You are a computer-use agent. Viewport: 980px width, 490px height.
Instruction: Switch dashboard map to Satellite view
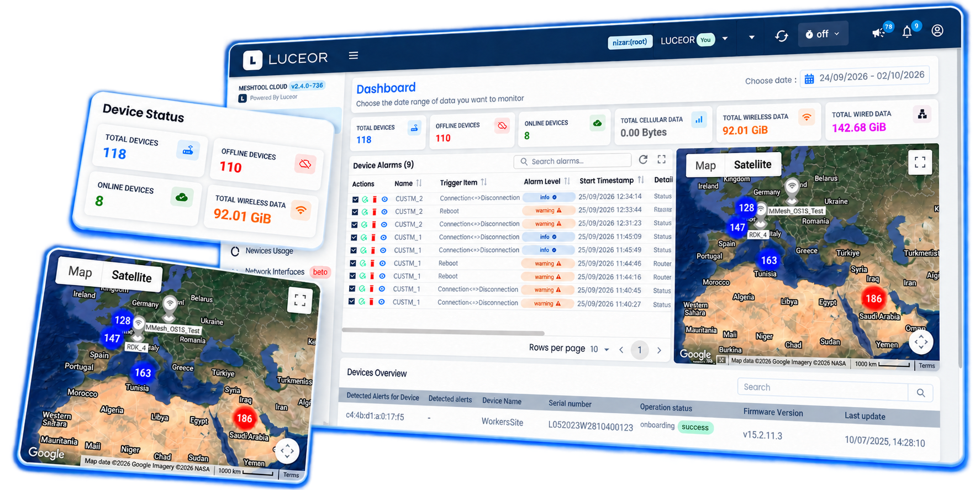pos(752,165)
